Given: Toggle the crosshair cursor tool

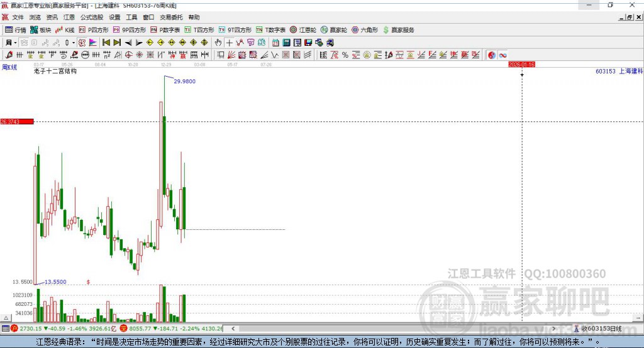Looking at the screenshot, I should click(x=229, y=43).
